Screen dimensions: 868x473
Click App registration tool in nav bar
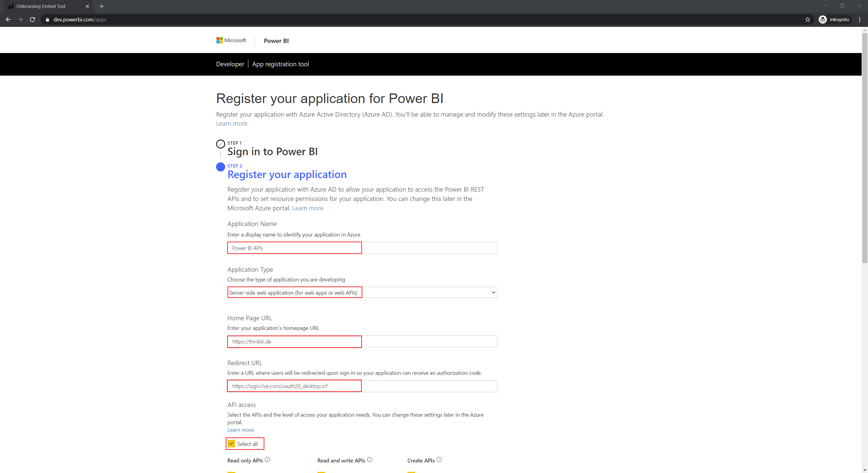pyautogui.click(x=280, y=64)
